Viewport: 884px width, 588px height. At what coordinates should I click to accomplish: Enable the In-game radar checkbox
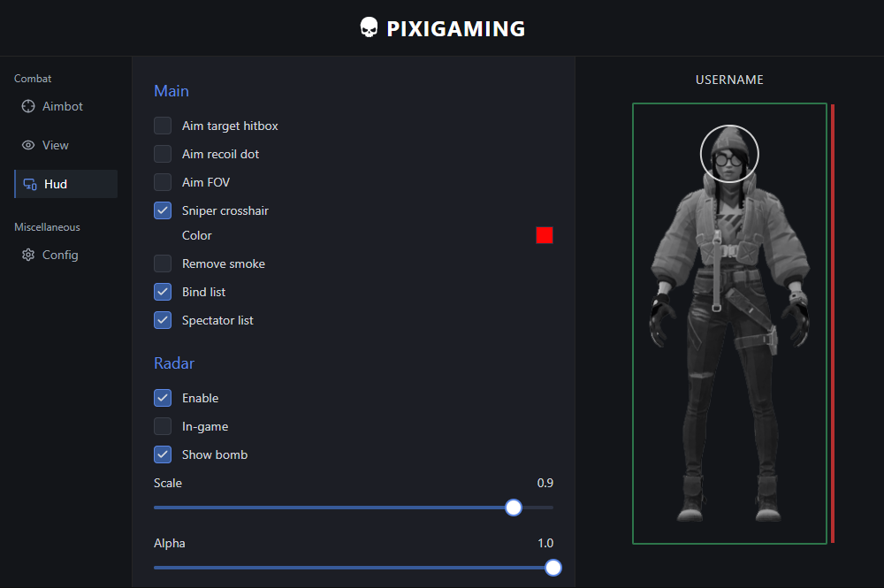coord(163,426)
